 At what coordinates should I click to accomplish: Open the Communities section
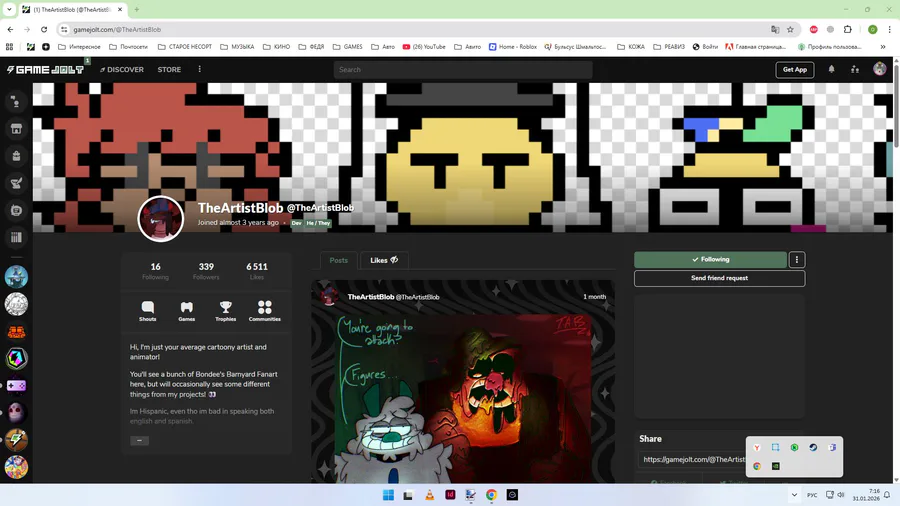(x=265, y=311)
